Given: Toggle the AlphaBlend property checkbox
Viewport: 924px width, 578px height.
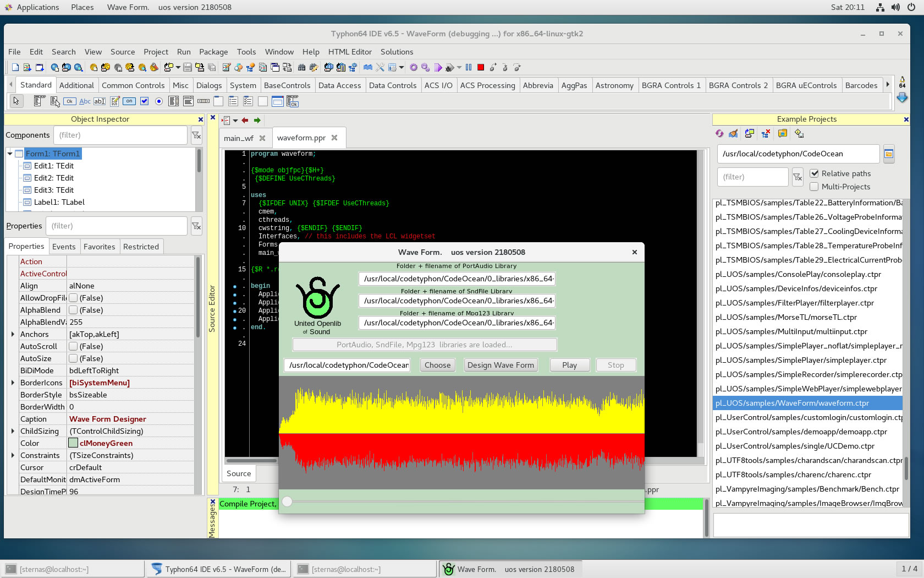Looking at the screenshot, I should (73, 310).
